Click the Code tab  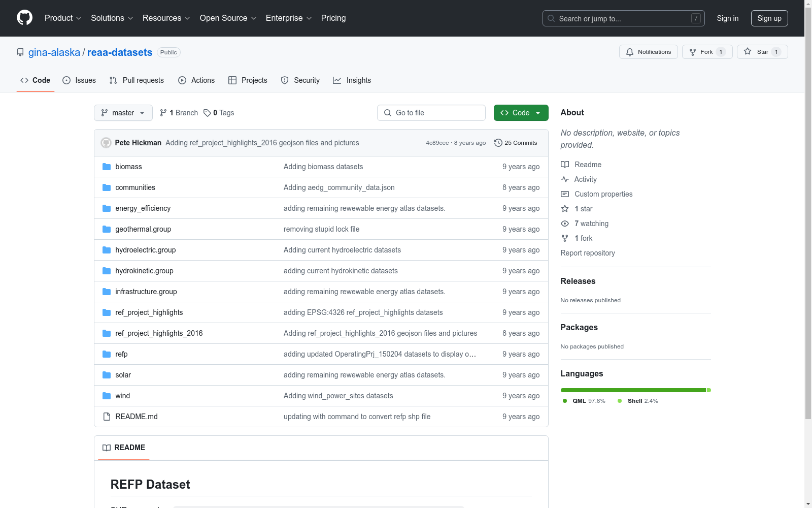click(x=36, y=80)
